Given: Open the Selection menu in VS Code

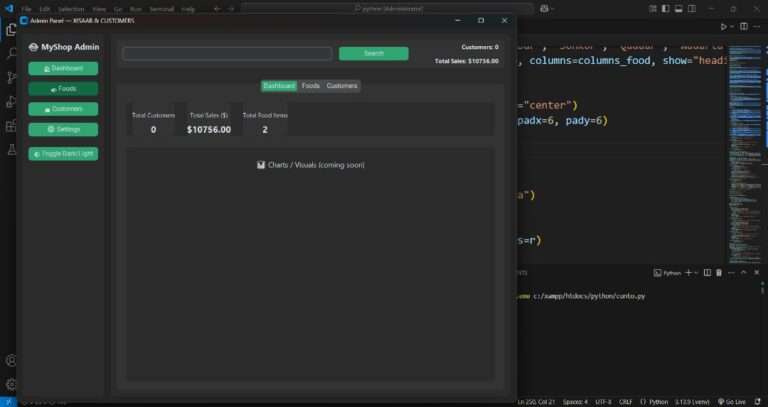Looking at the screenshot, I should (71, 9).
